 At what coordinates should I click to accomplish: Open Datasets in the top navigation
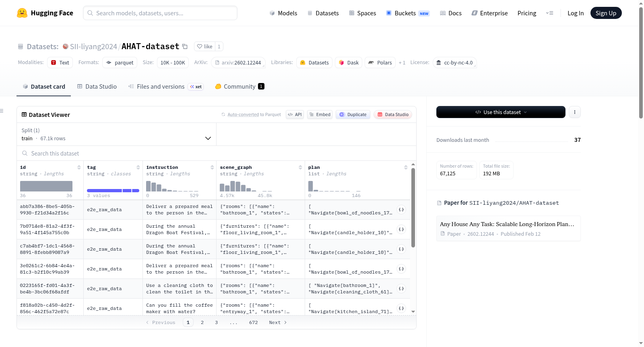coord(323,13)
